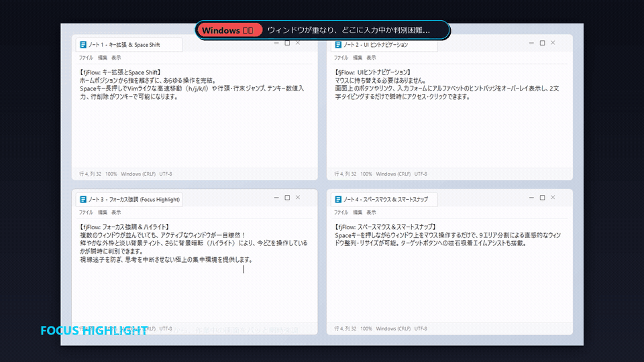Close the ノート 3 window
Viewport: 644px width, 362px height.
(298, 197)
